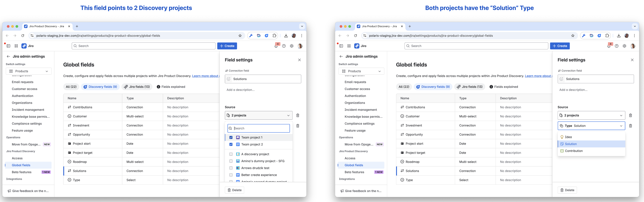This screenshot has height=202, width=644.
Task: Choose the Solution option in the type list
Action: pos(591,144)
